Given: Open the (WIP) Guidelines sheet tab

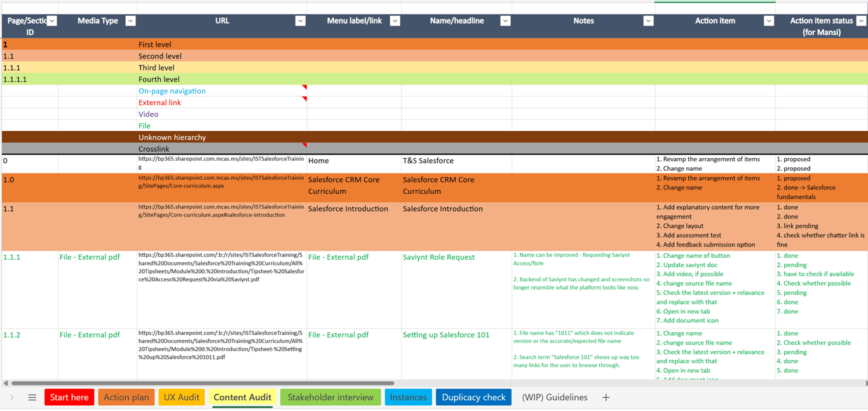Looking at the screenshot, I should [555, 398].
